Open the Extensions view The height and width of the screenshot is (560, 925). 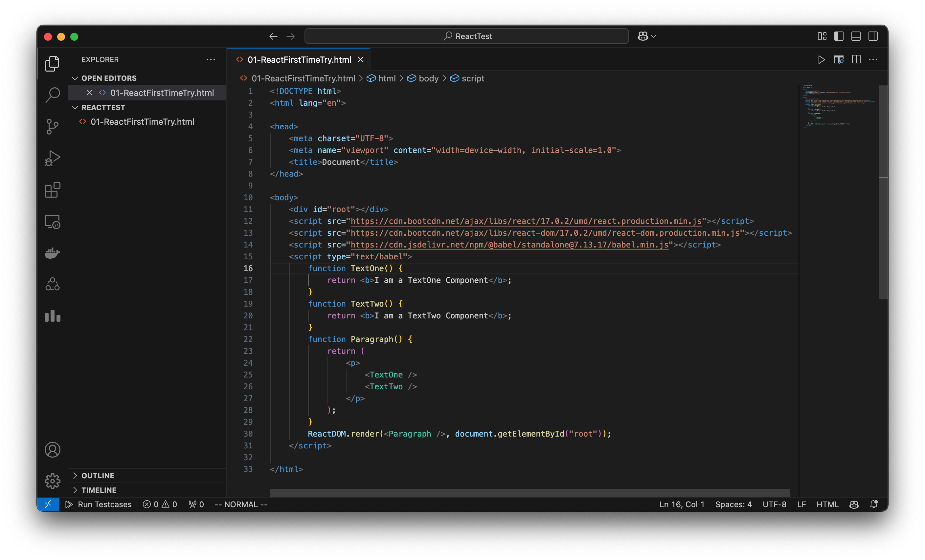pos(52,190)
